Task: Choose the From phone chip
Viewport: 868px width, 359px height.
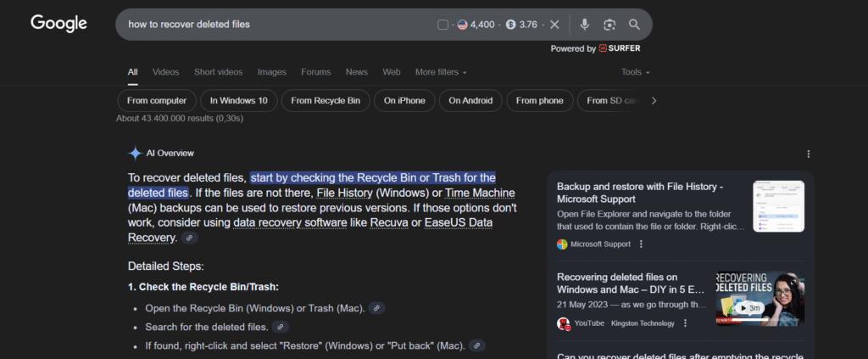Action: tap(540, 101)
